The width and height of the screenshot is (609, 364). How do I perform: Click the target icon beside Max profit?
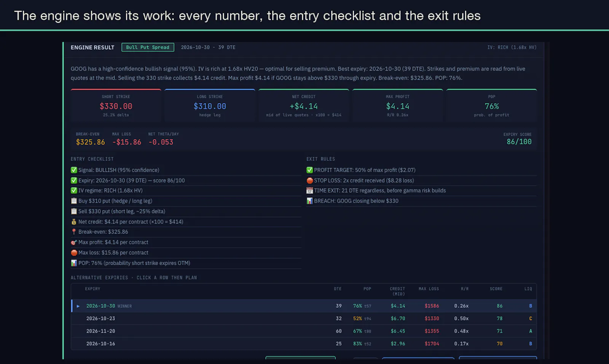coord(74,242)
